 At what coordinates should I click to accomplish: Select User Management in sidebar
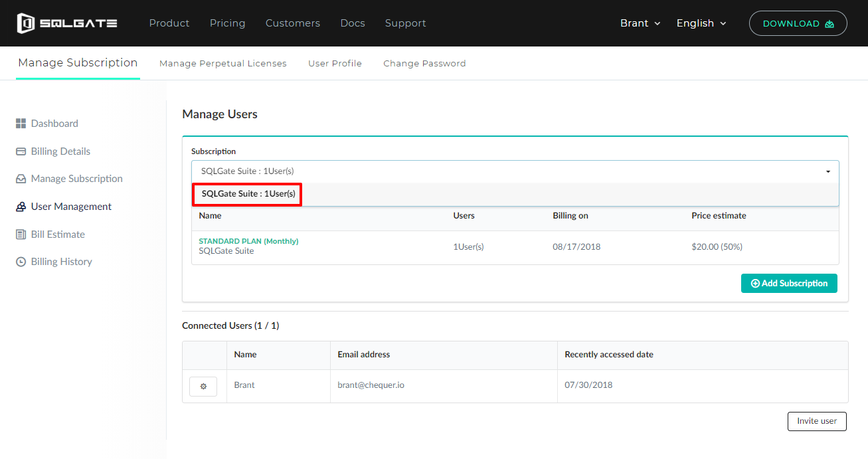pos(63,207)
